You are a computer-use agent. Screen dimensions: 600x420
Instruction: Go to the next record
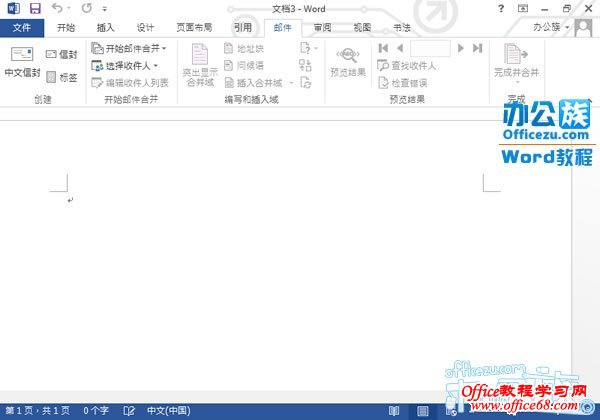tap(461, 48)
